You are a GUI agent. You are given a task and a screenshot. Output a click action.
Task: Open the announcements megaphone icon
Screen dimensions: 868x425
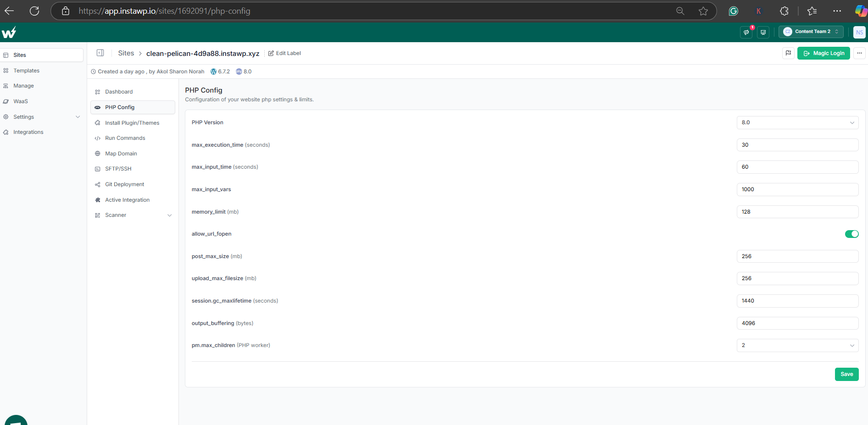(x=746, y=32)
